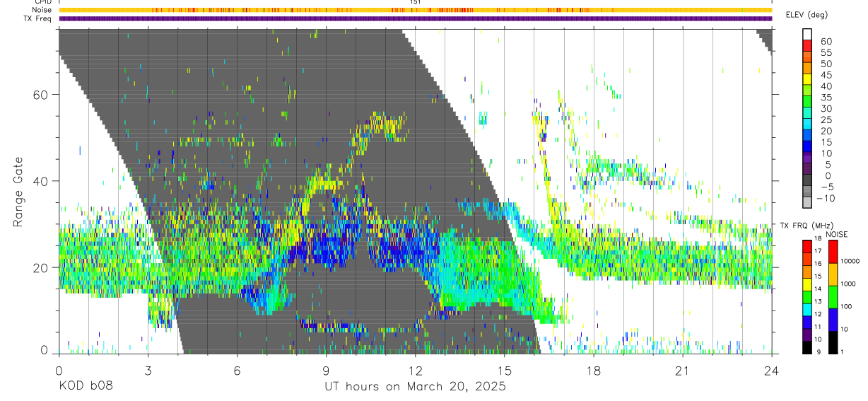The height and width of the screenshot is (401, 868).
Task: Click the yellow-orange Noise strip above the plot
Action: tap(415, 10)
